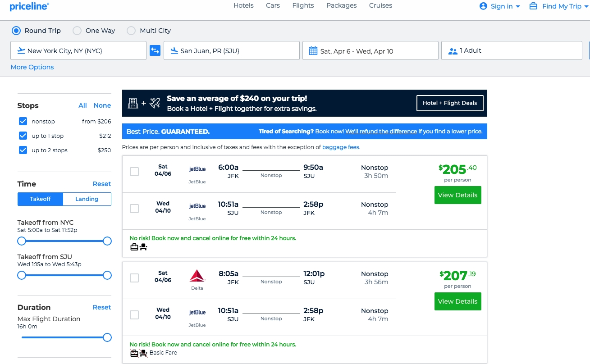This screenshot has width=590, height=364.
Task: Uncheck the up to 2 stops filter
Action: 23,150
